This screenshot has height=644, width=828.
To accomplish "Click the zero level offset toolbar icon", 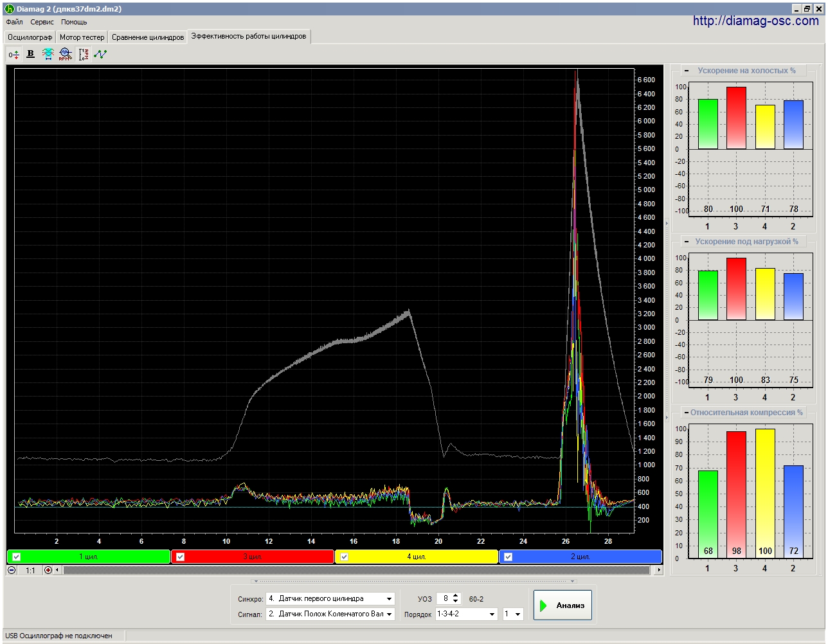I will 14,55.
